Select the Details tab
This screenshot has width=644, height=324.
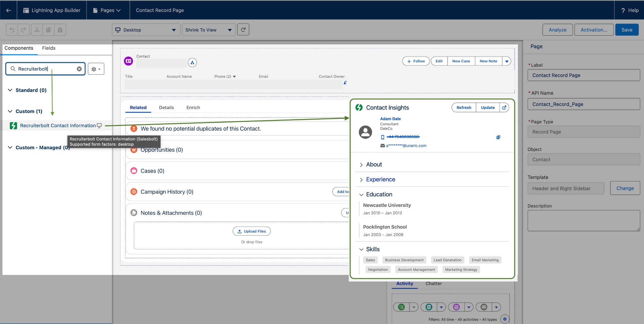click(x=166, y=108)
